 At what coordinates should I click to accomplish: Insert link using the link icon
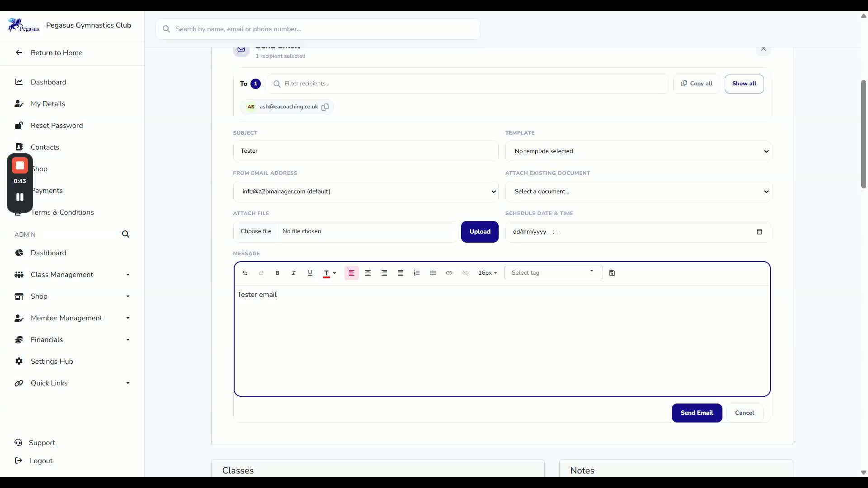pos(449,273)
